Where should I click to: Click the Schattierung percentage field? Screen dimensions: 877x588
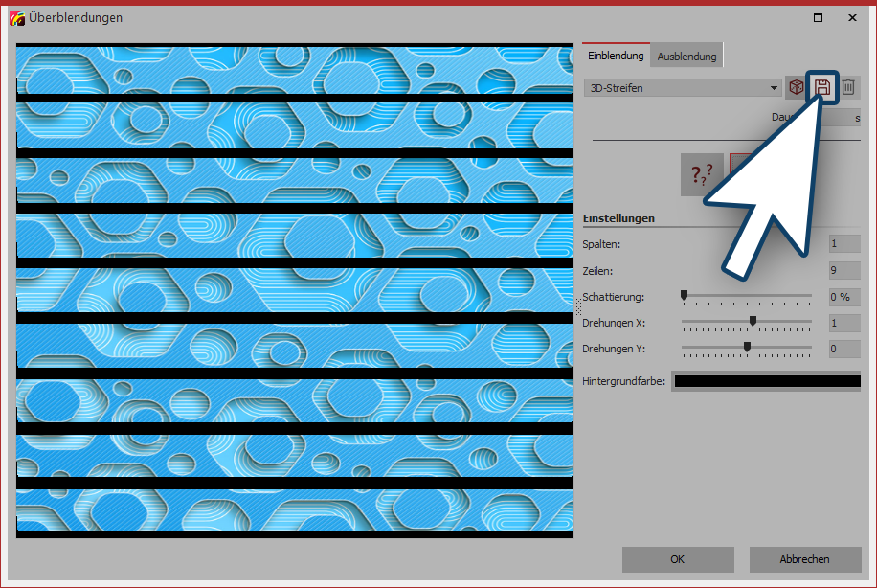pyautogui.click(x=844, y=297)
